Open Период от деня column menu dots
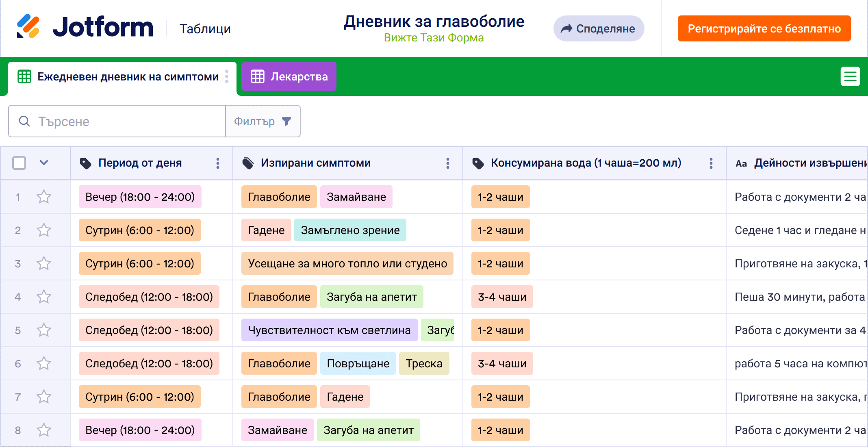This screenshot has height=447, width=868. click(218, 163)
